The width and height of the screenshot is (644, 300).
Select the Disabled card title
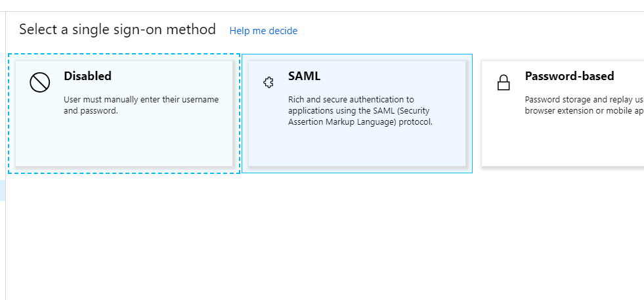(x=87, y=76)
